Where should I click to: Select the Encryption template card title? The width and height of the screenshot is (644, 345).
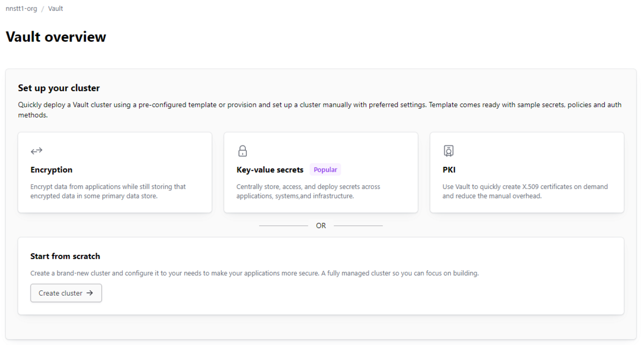coord(52,170)
